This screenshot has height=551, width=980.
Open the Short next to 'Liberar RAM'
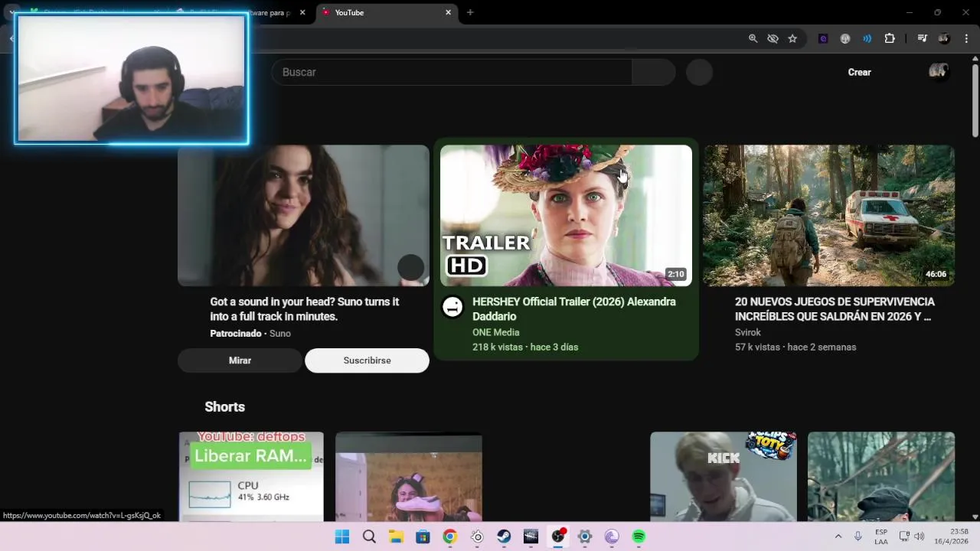point(409,477)
